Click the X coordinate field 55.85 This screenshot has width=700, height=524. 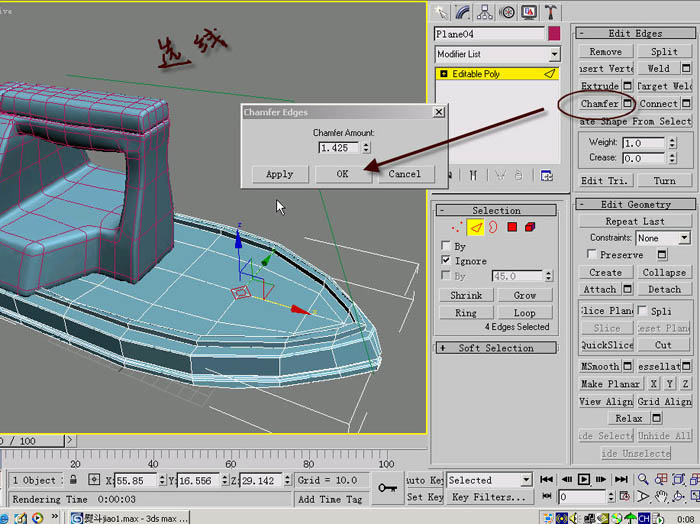point(136,481)
